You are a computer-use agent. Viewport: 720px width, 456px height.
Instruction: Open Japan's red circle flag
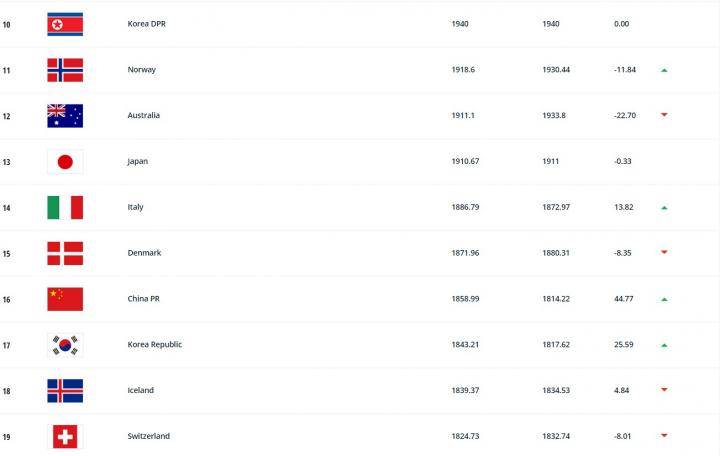pos(65,162)
